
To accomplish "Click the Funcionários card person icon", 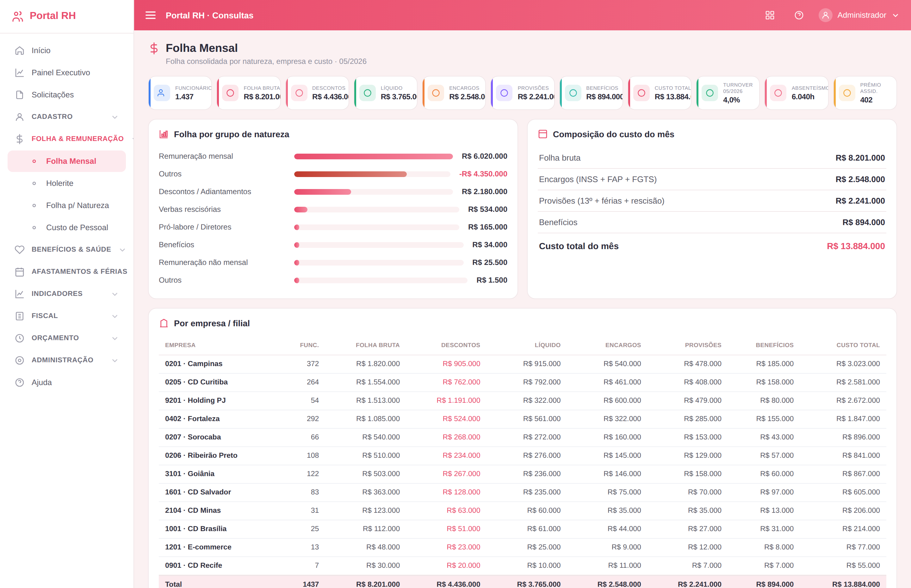I will click(x=162, y=93).
